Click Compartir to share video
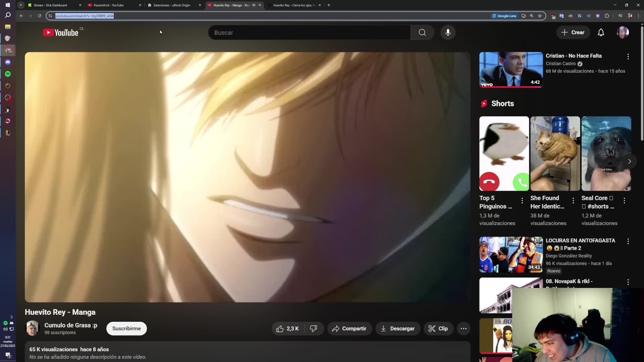 pos(349,328)
